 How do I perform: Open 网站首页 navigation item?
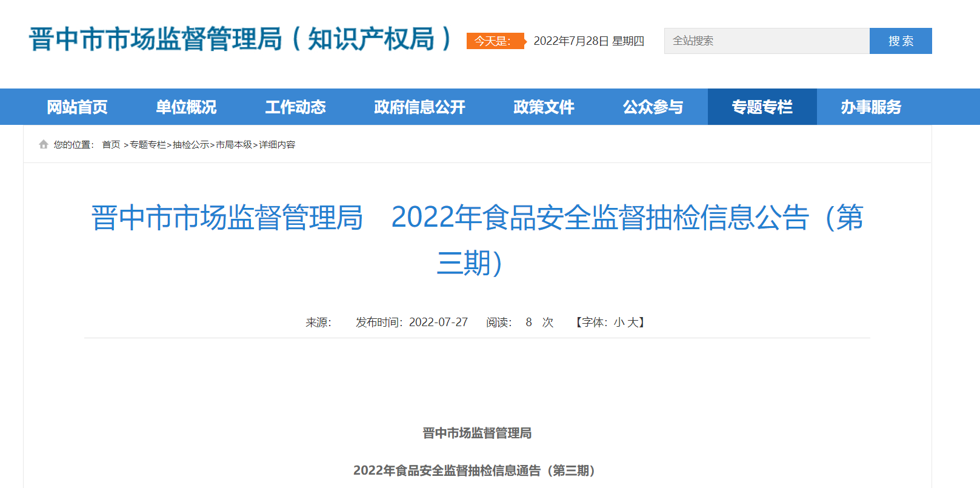(x=78, y=107)
